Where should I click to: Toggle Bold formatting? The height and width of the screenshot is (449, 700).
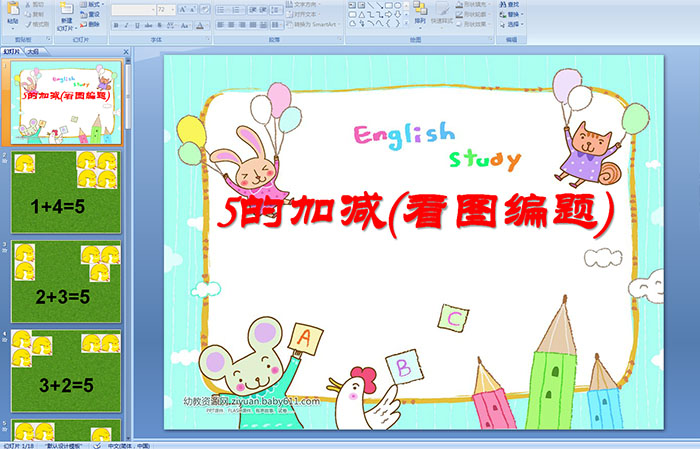pyautogui.click(x=114, y=24)
